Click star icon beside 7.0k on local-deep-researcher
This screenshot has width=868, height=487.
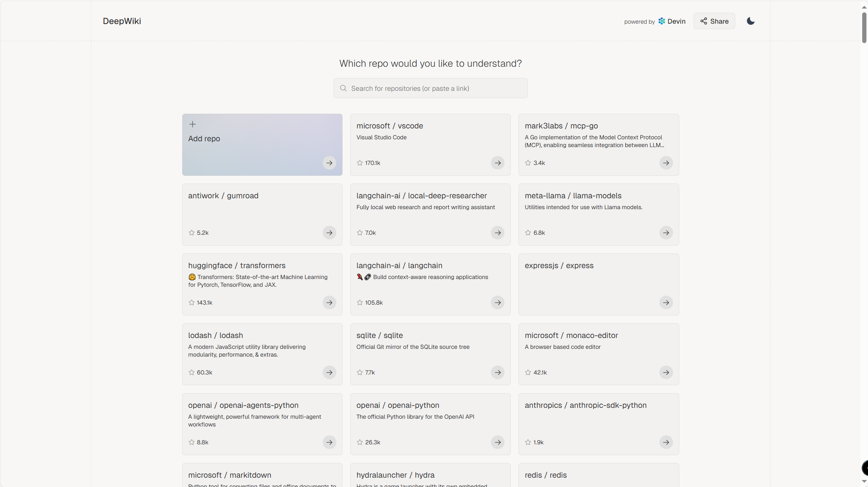(x=360, y=232)
